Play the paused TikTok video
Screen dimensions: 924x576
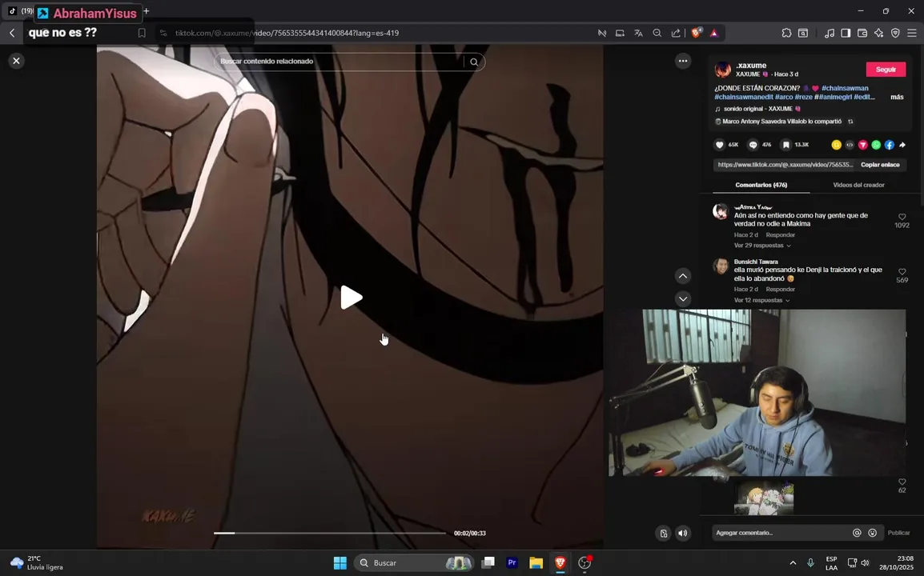(352, 298)
